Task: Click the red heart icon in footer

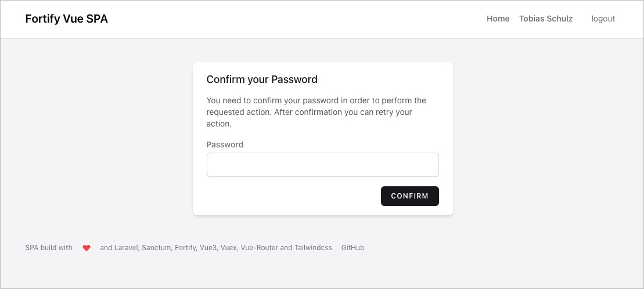Action: [87, 248]
